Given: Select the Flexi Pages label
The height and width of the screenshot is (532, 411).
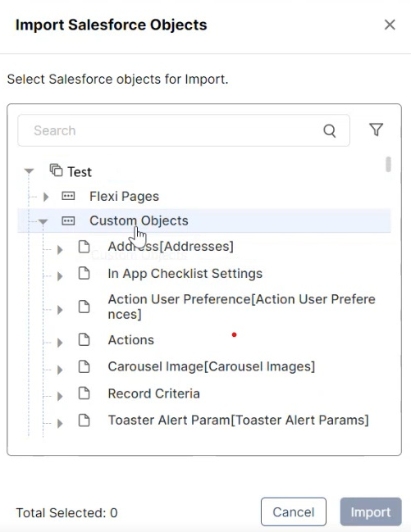Looking at the screenshot, I should click(x=124, y=197).
